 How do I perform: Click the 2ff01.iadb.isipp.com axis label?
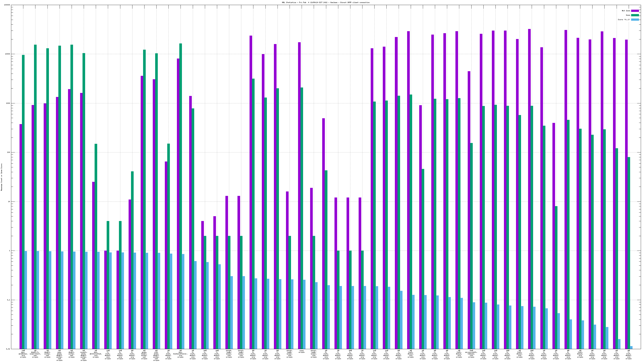[x=314, y=354]
